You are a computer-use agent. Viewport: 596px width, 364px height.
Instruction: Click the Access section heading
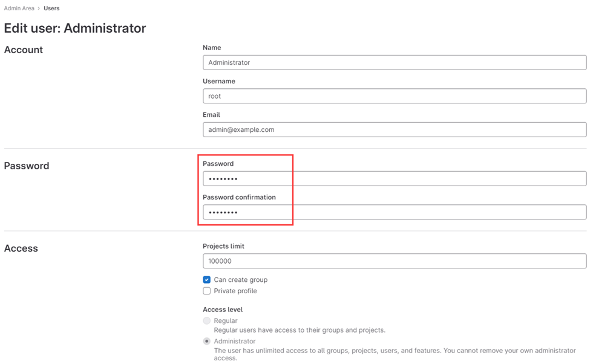[21, 248]
